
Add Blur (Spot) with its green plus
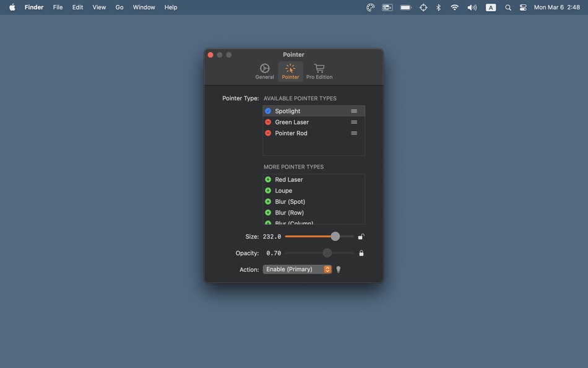[x=268, y=201]
